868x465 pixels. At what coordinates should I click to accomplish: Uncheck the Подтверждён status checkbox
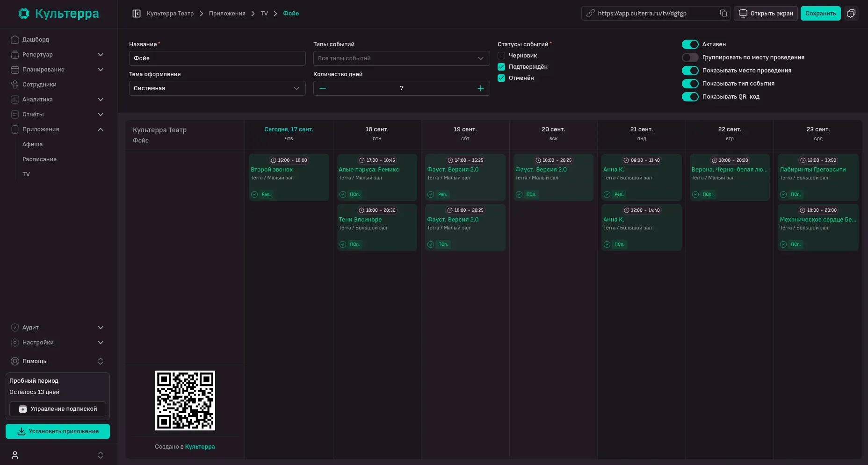click(501, 67)
